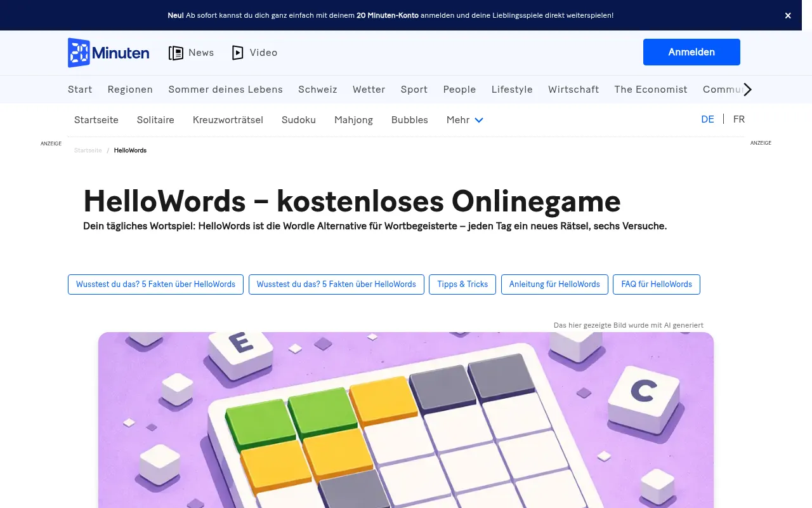812x508 pixels.
Task: Open FAQ für HelloWords
Action: [657, 284]
